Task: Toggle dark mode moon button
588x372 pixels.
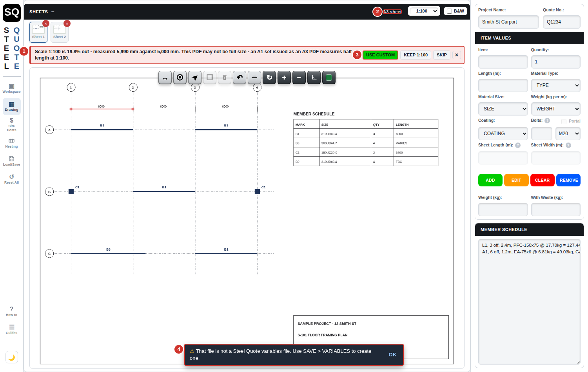Action: (12, 357)
